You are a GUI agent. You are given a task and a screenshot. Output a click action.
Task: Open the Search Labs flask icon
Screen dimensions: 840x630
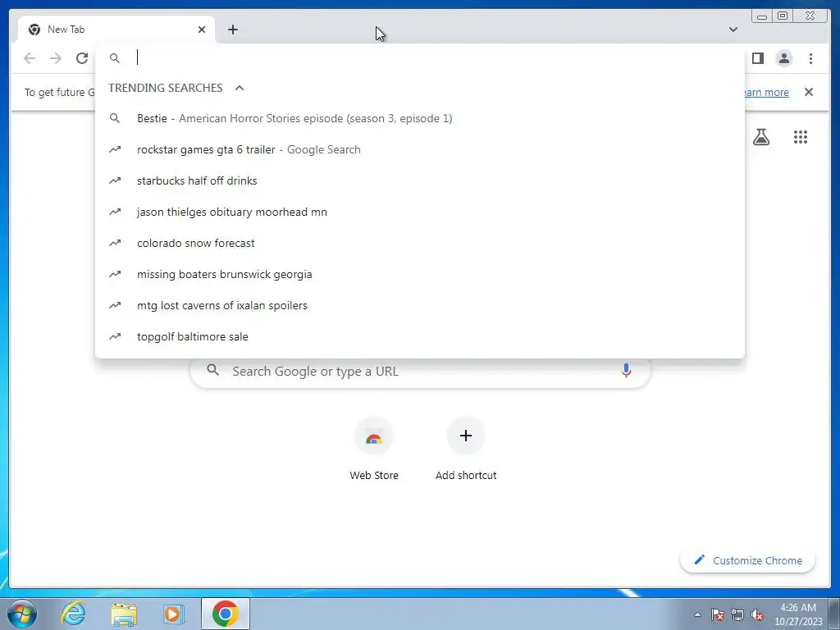(x=760, y=137)
